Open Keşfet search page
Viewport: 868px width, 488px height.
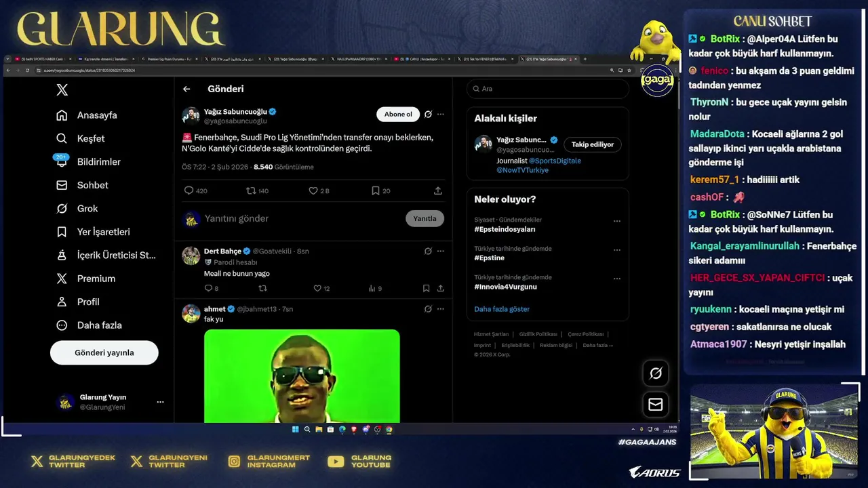[81, 138]
